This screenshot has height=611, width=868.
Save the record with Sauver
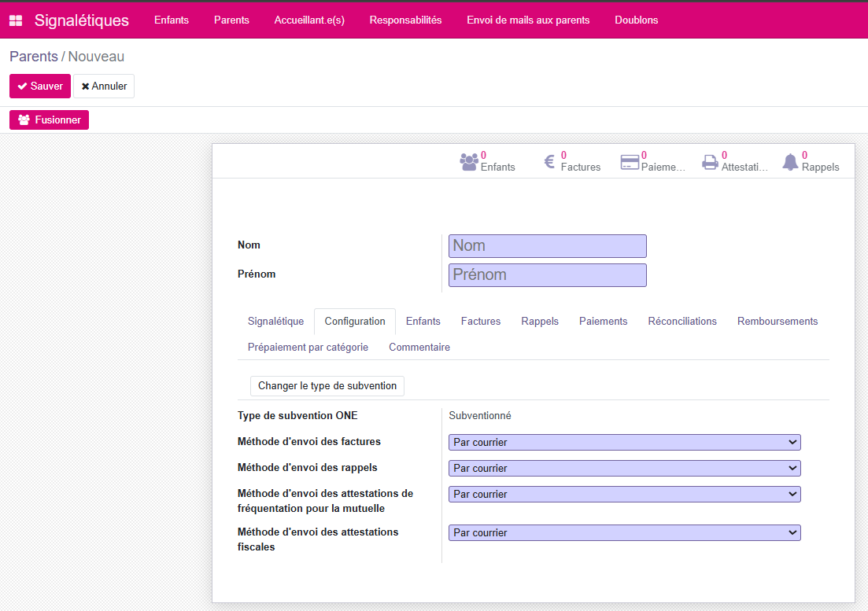click(40, 86)
